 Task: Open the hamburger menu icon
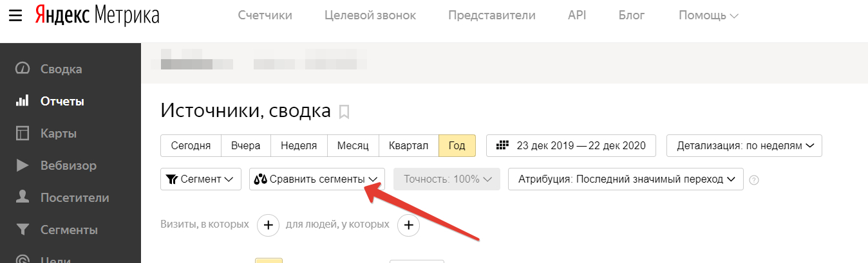(15, 14)
